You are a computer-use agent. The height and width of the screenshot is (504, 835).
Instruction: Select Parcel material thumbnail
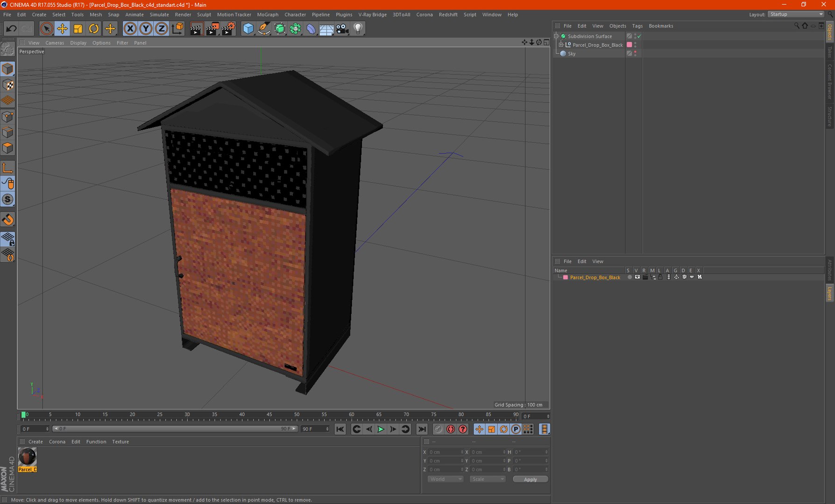(27, 457)
